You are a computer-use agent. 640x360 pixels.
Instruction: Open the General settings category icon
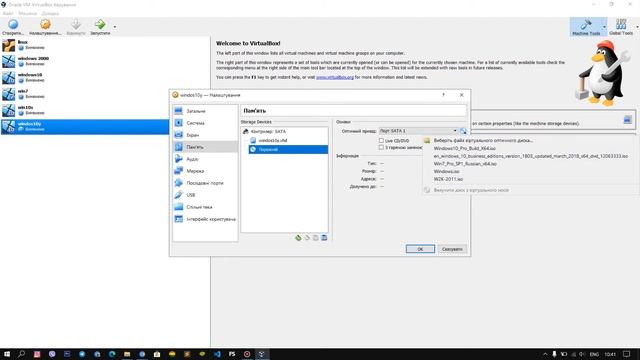(x=179, y=111)
